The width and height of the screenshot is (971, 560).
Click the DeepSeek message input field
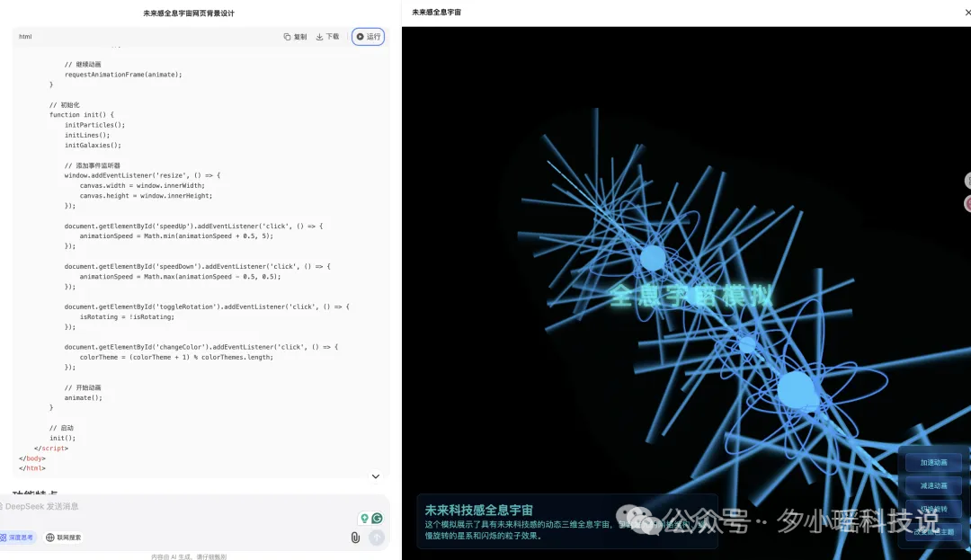(180, 507)
